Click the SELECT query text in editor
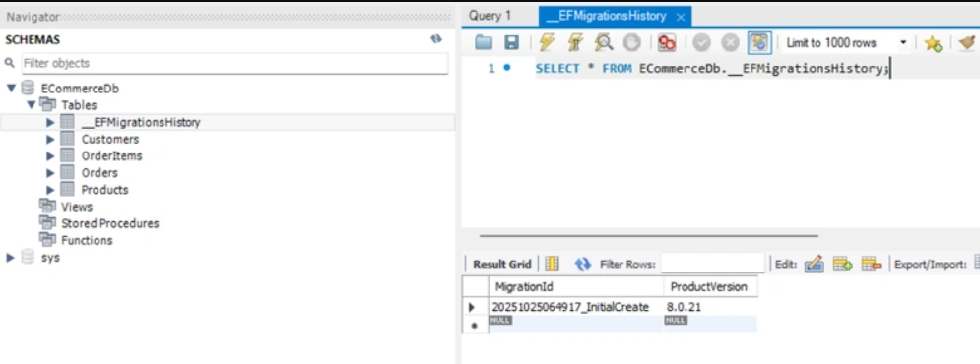This screenshot has width=980, height=364. point(711,69)
